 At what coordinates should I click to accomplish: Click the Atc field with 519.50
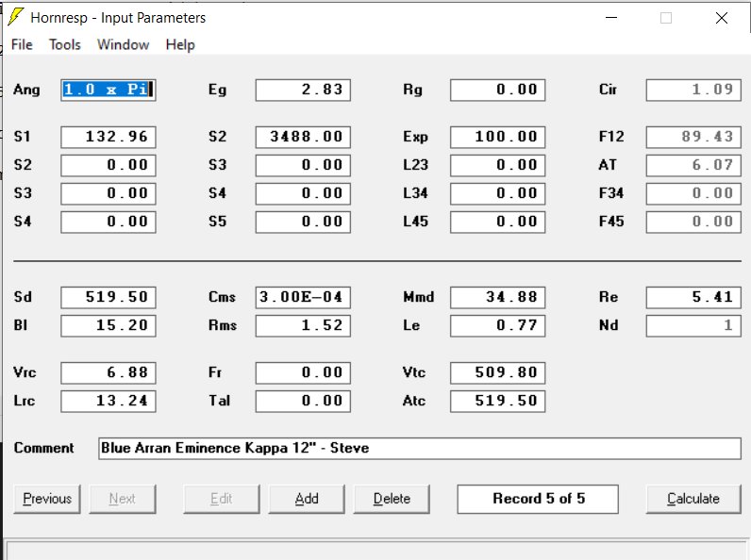[x=497, y=401]
